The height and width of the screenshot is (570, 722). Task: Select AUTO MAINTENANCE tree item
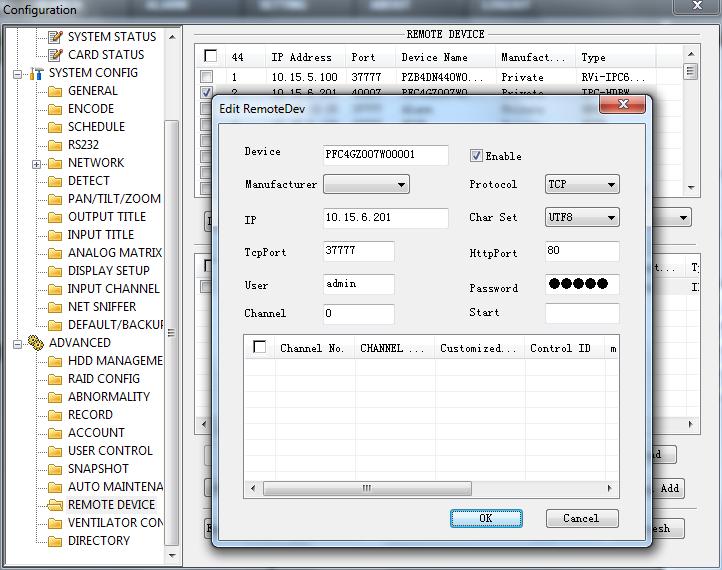[116, 487]
